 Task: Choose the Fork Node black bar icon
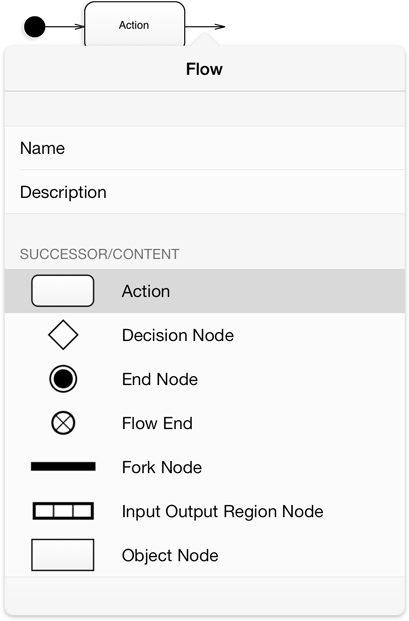pyautogui.click(x=63, y=467)
